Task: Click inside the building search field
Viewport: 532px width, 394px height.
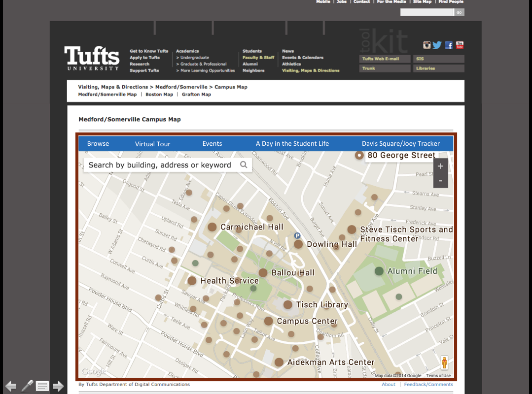Action: coord(160,165)
